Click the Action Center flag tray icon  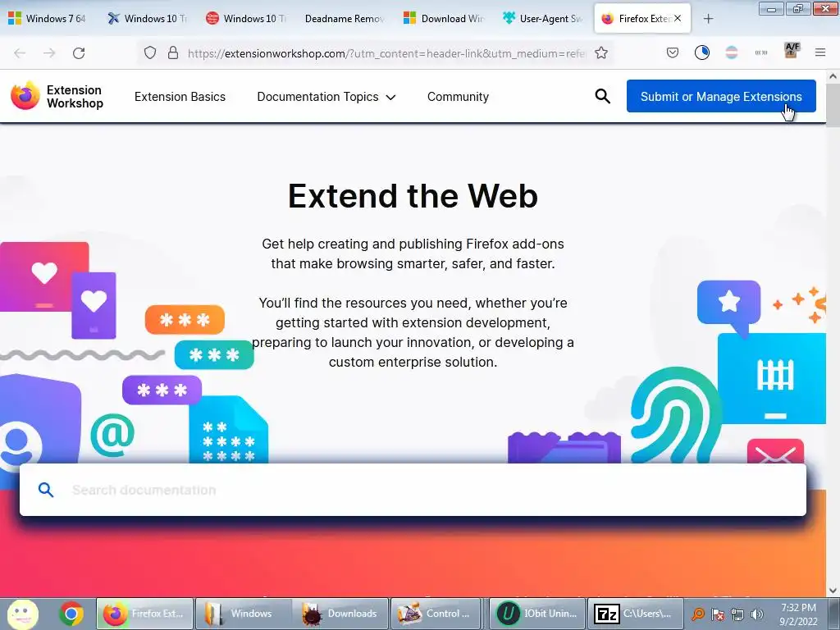coord(718,614)
